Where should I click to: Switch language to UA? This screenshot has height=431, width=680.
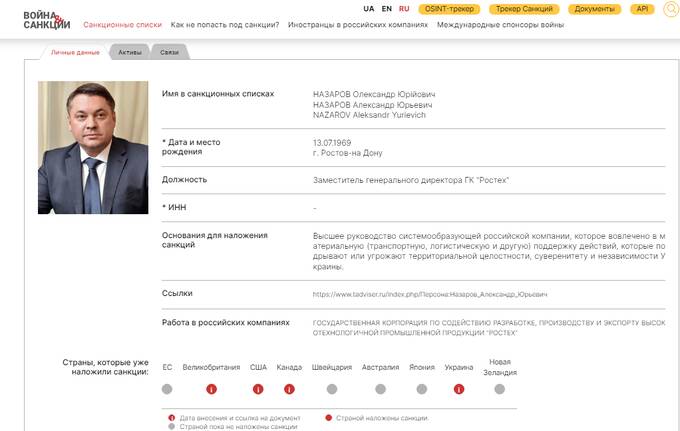pos(369,9)
